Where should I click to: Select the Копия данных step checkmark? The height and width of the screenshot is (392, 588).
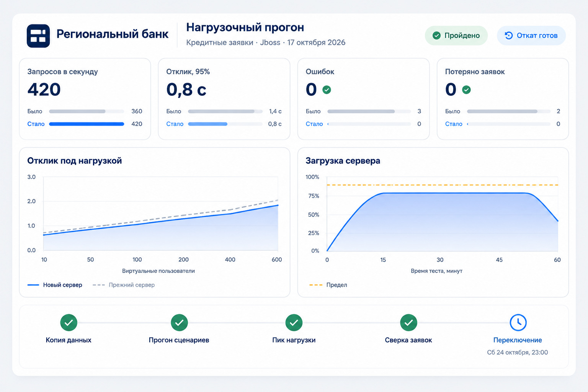[69, 323]
